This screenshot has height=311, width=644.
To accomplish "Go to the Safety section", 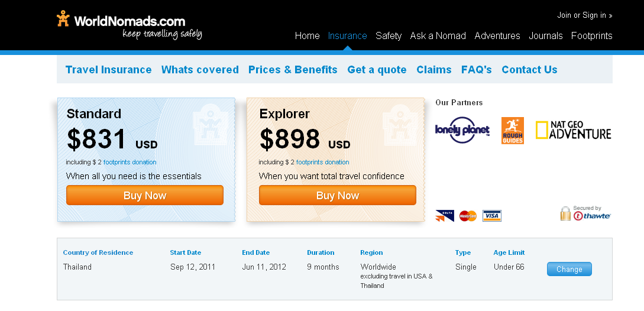I will click(x=388, y=35).
